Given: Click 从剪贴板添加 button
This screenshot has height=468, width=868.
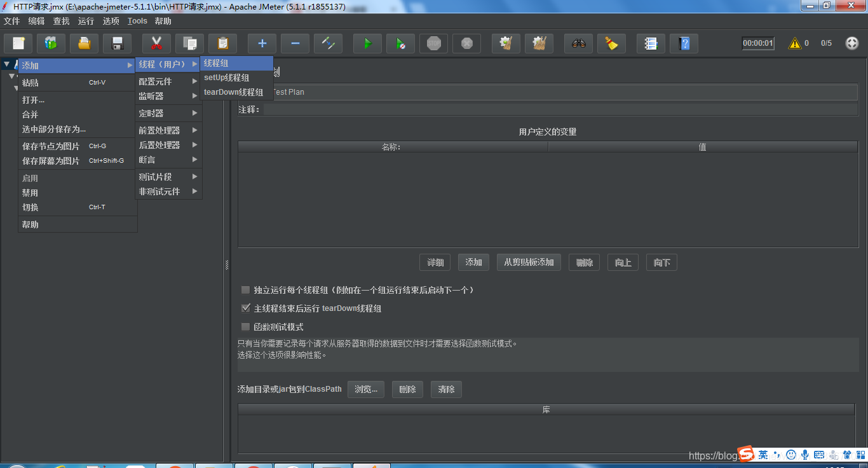Looking at the screenshot, I should pos(529,263).
